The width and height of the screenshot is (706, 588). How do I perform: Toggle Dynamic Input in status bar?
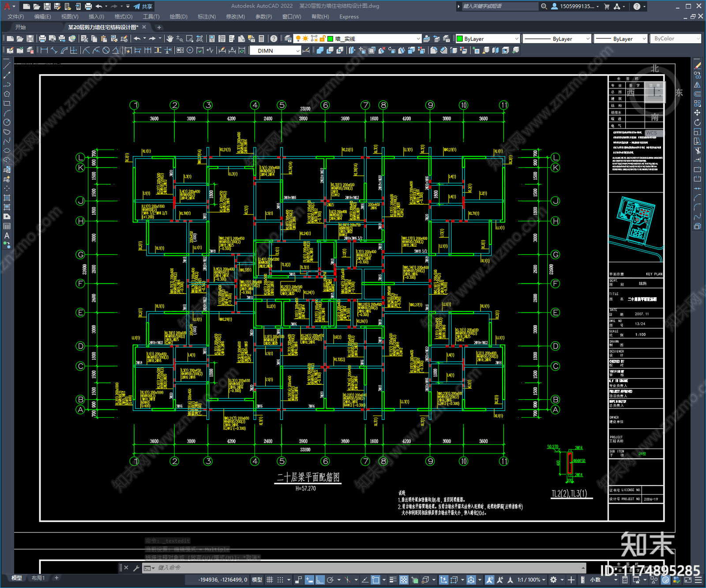pyautogui.click(x=310, y=580)
